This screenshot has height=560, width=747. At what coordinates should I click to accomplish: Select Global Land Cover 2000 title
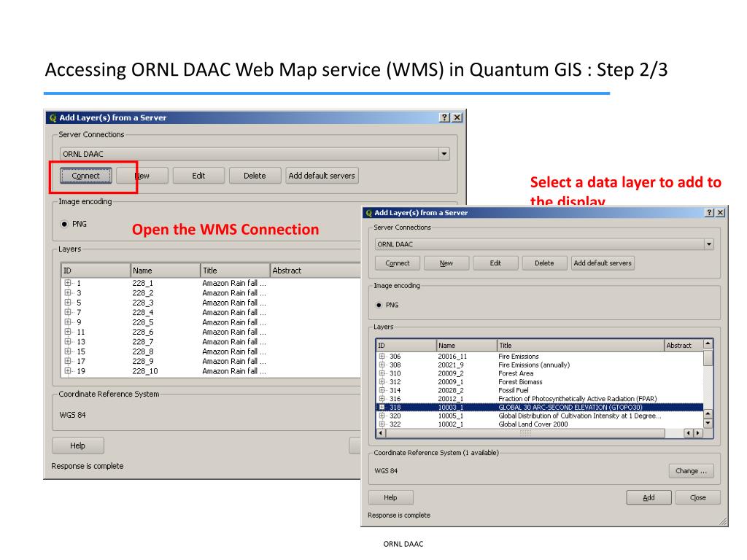coord(533,424)
